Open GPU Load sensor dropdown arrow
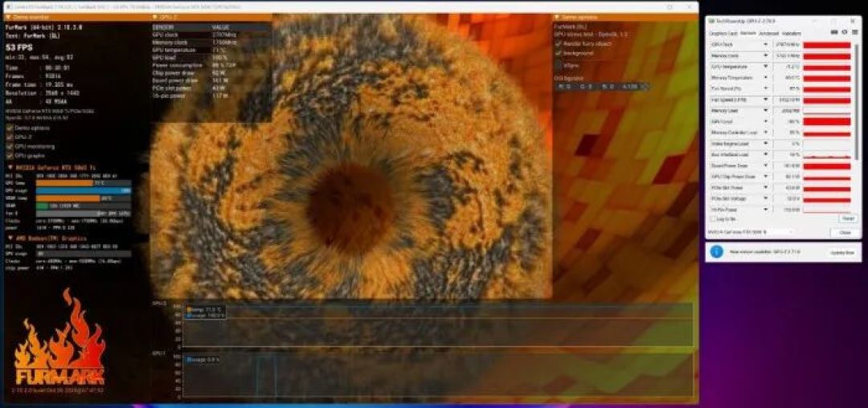Viewport: 868px width, 408px height. (x=766, y=121)
